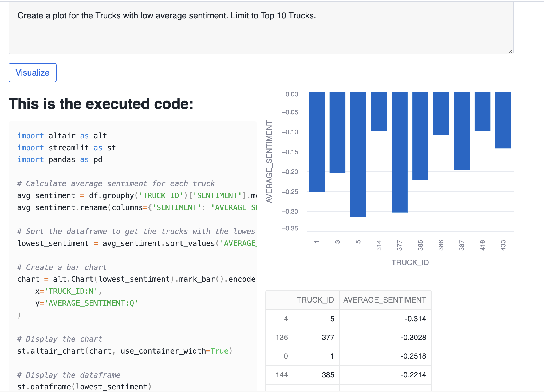544x392 pixels.
Task: Click the st.altair_chart code line
Action: click(125, 351)
